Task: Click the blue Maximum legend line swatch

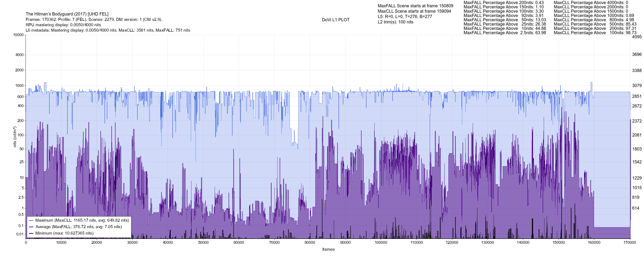Action: point(31,220)
